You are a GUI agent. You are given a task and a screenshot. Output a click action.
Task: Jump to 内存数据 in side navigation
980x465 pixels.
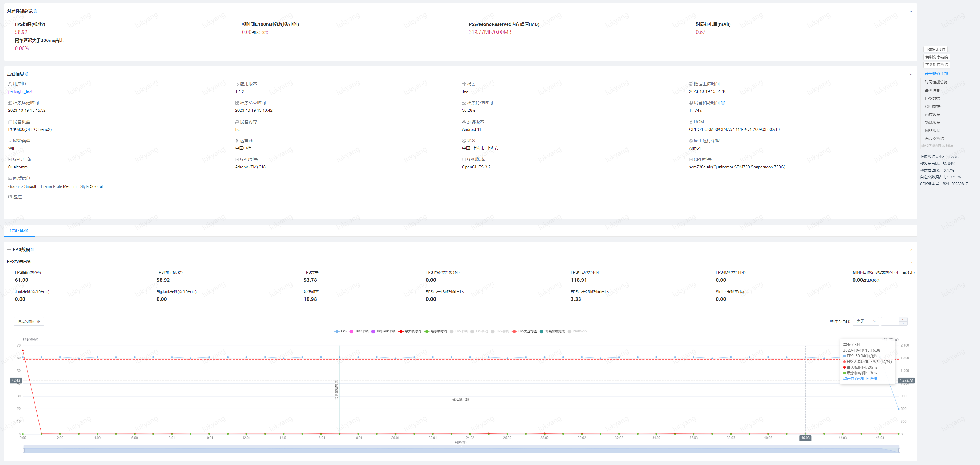932,115
